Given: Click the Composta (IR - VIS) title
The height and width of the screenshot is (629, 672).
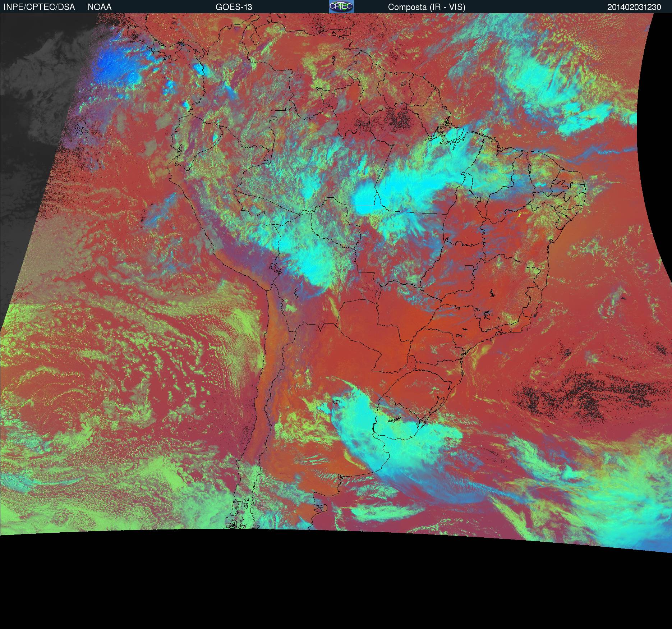Looking at the screenshot, I should [x=427, y=7].
